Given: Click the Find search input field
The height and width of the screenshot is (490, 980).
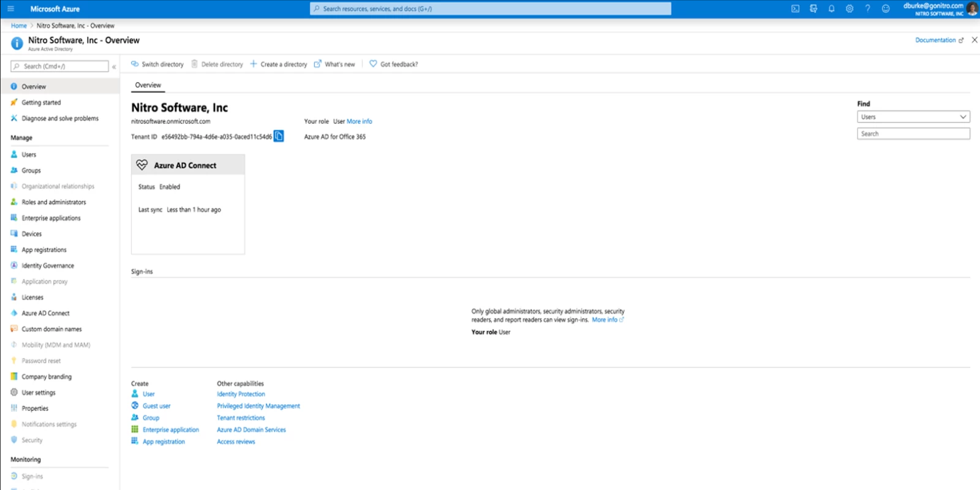Looking at the screenshot, I should click(x=913, y=134).
